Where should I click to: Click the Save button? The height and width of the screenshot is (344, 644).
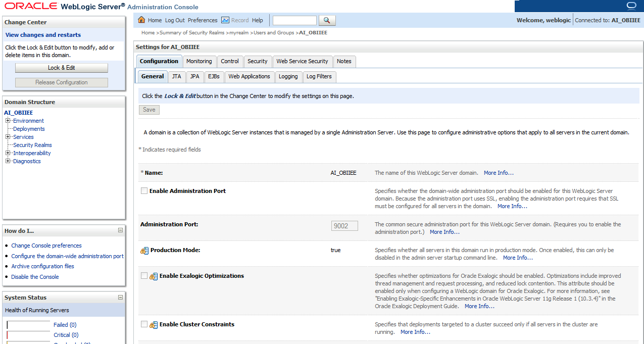point(149,110)
